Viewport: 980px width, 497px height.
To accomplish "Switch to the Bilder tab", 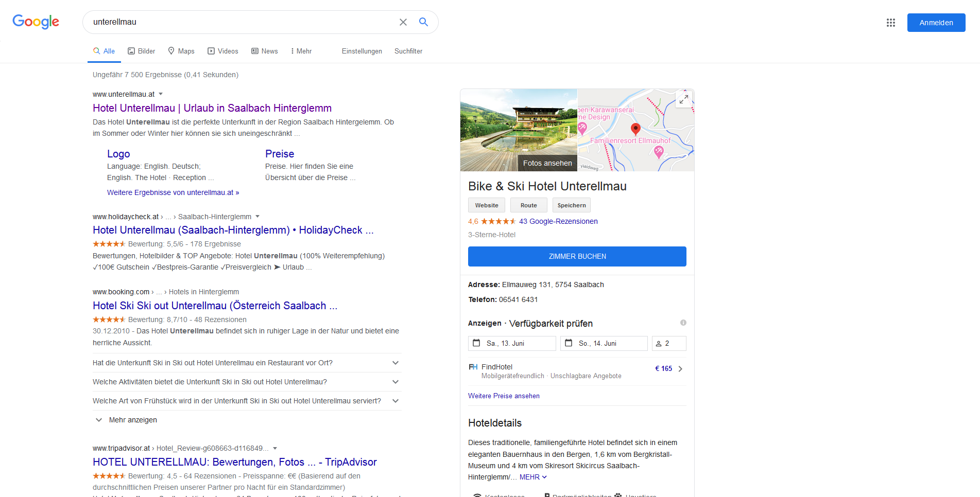I will (142, 51).
